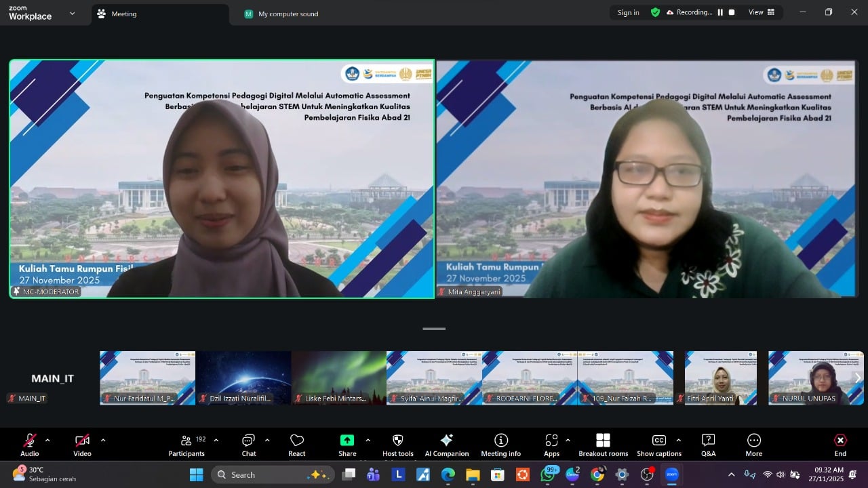The width and height of the screenshot is (868, 488).
Task: Toggle Show captions
Action: [658, 445]
